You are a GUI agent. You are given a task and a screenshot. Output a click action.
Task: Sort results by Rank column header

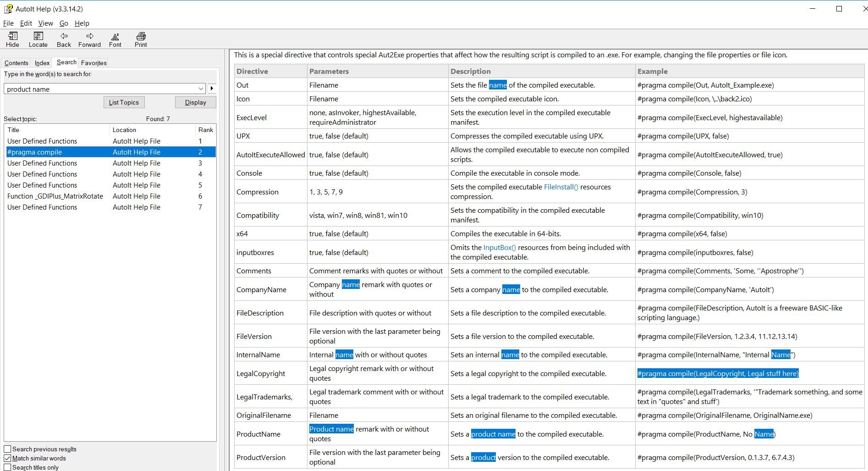[x=205, y=130]
